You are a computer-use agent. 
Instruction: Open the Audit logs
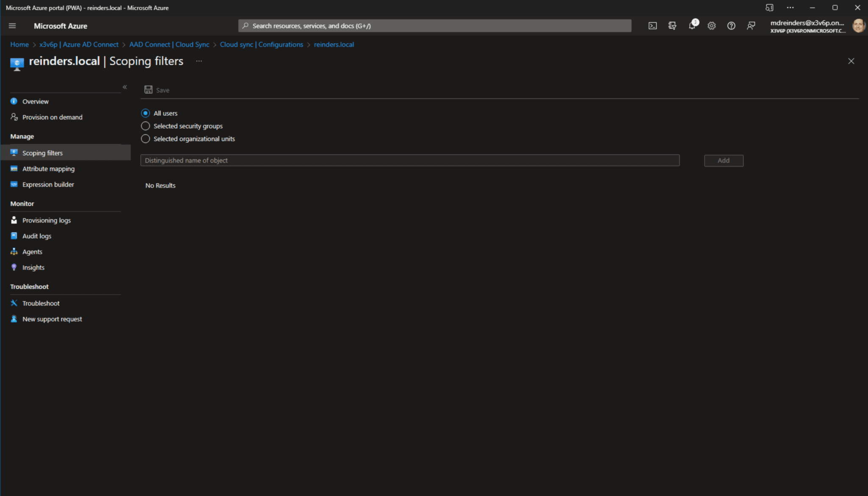click(36, 236)
